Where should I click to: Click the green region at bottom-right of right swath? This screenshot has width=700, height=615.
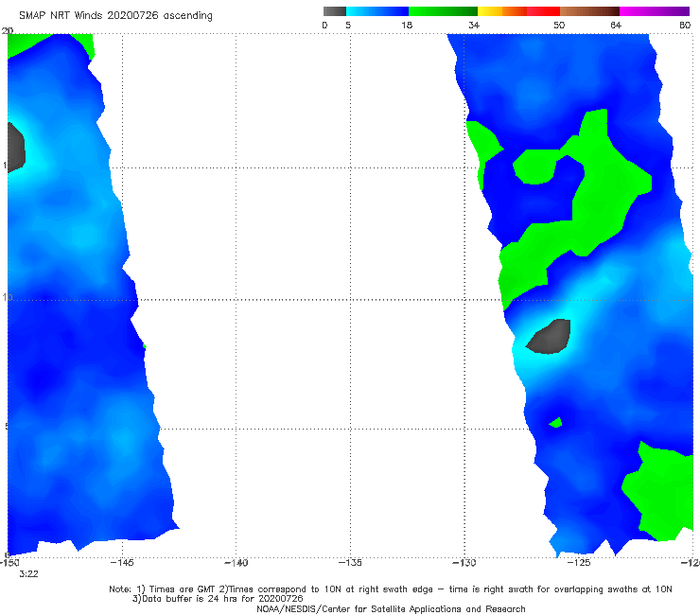coord(658,491)
